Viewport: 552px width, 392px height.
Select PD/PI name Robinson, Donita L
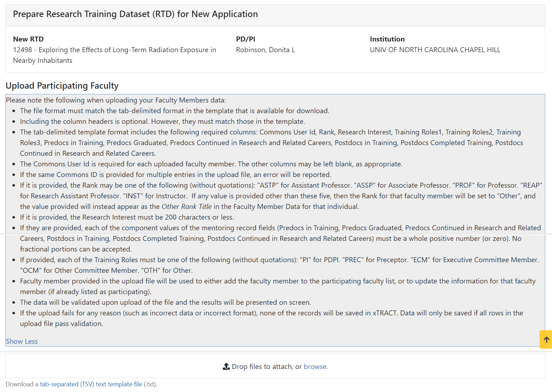click(x=266, y=50)
